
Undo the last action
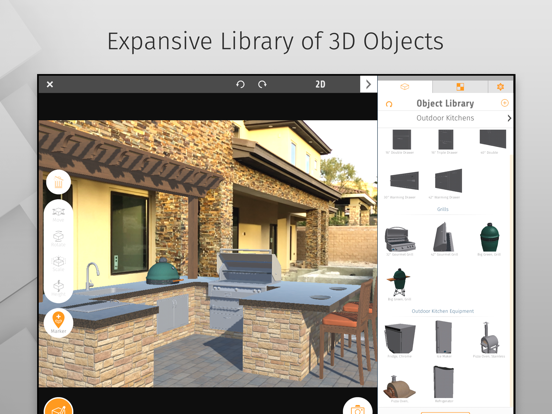[x=240, y=84]
